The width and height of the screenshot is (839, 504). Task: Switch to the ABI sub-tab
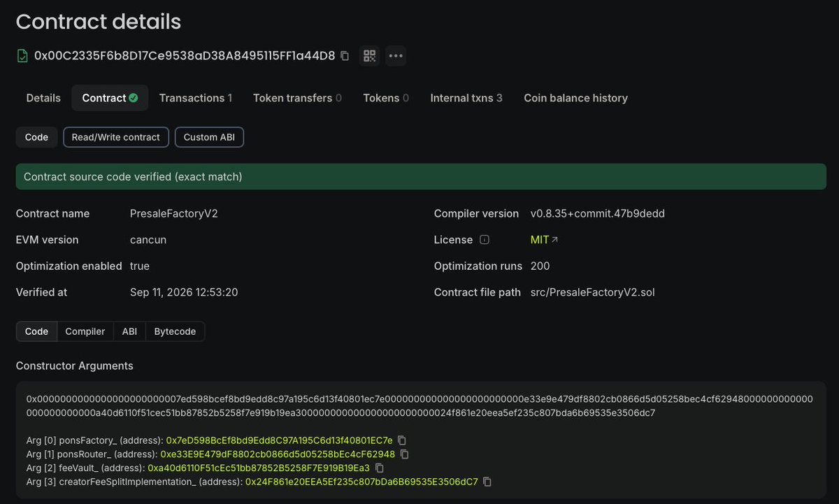[129, 331]
